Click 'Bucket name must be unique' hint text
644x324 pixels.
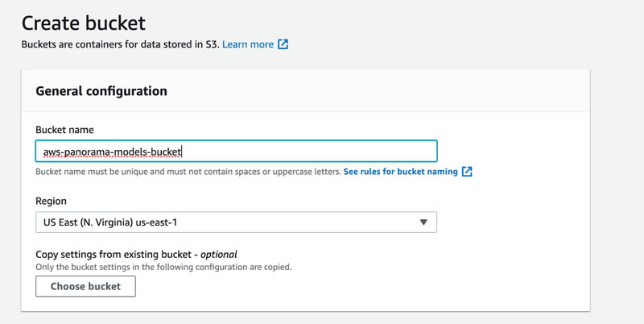(x=188, y=172)
